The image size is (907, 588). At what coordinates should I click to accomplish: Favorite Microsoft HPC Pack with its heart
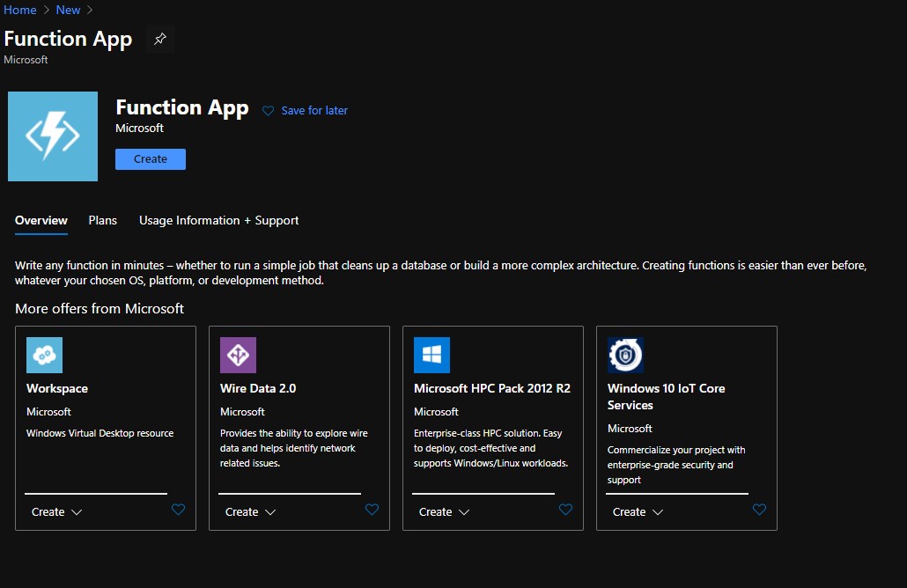[x=565, y=510]
